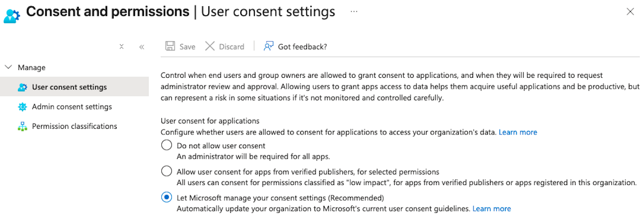The image size is (644, 216).
Task: Select Do not allow user consent
Action: click(167, 146)
